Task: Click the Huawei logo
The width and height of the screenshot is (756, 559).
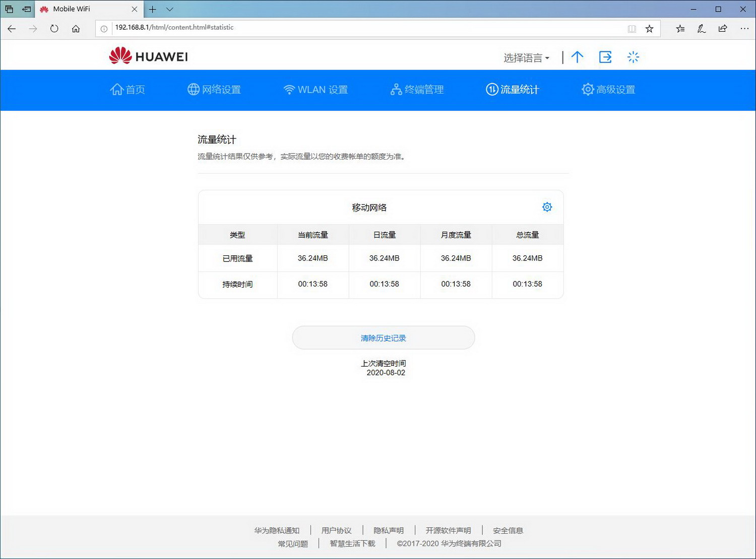Action: click(147, 55)
